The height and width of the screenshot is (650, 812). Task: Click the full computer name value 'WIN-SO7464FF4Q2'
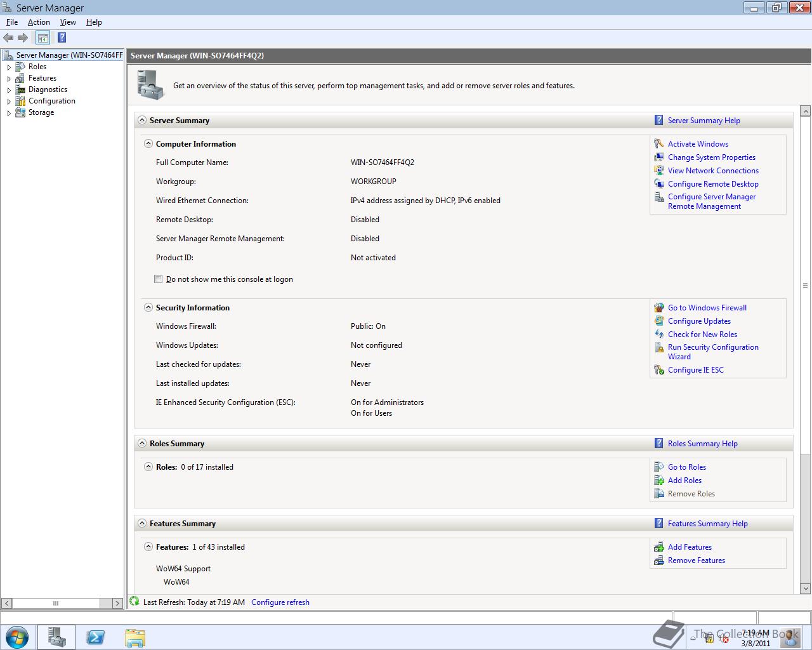pos(383,162)
